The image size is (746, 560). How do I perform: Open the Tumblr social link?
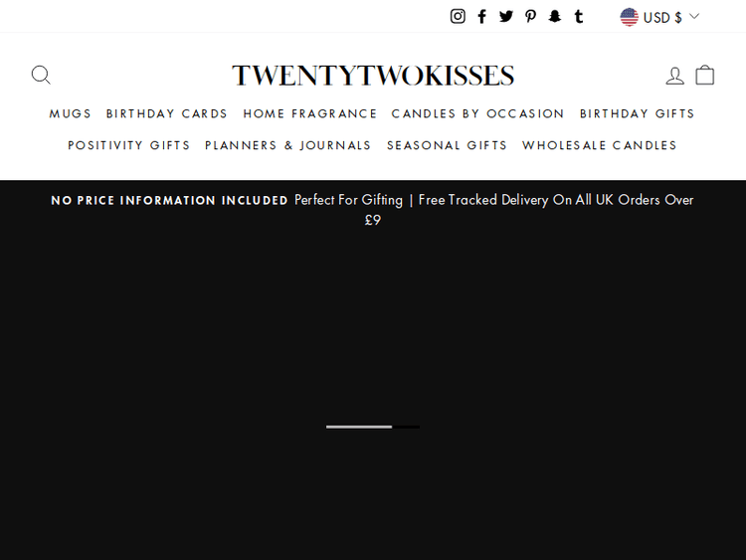(x=579, y=17)
